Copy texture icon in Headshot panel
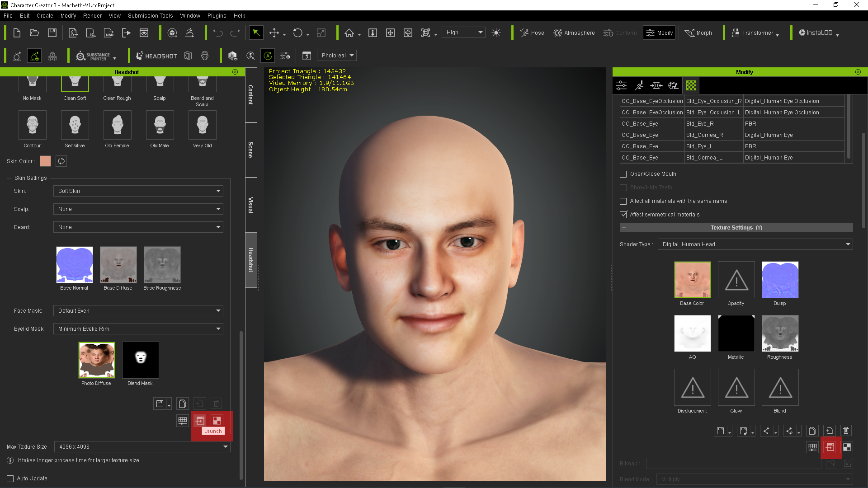The image size is (868, 488). coord(183,404)
